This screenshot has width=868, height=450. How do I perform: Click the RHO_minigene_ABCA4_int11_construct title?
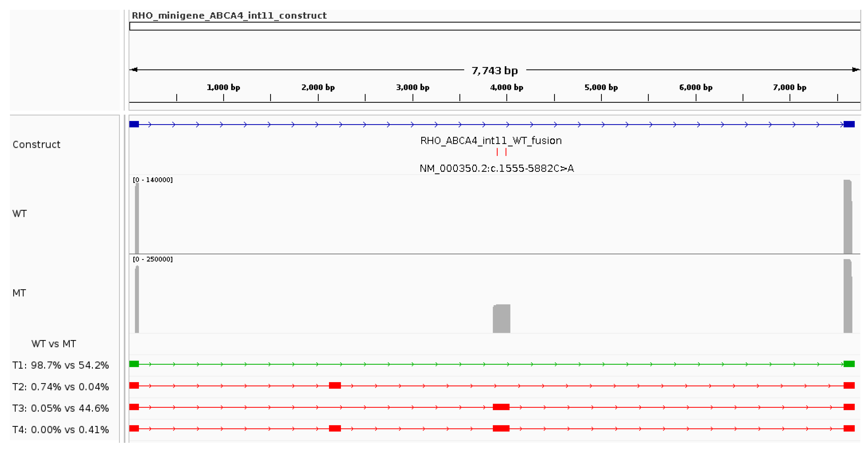tap(229, 16)
